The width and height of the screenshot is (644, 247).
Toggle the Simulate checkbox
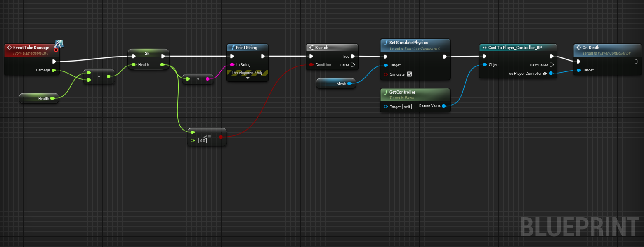[409, 74]
